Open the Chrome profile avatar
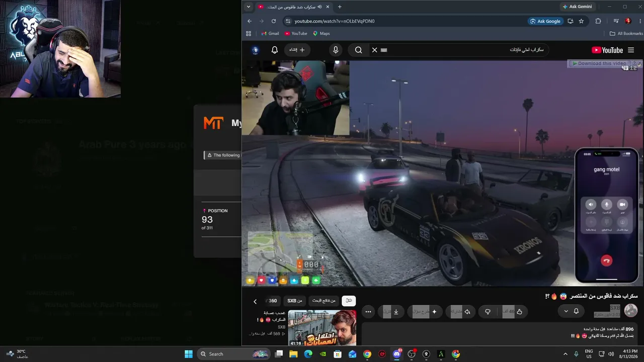The image size is (644, 362). pos(628,21)
